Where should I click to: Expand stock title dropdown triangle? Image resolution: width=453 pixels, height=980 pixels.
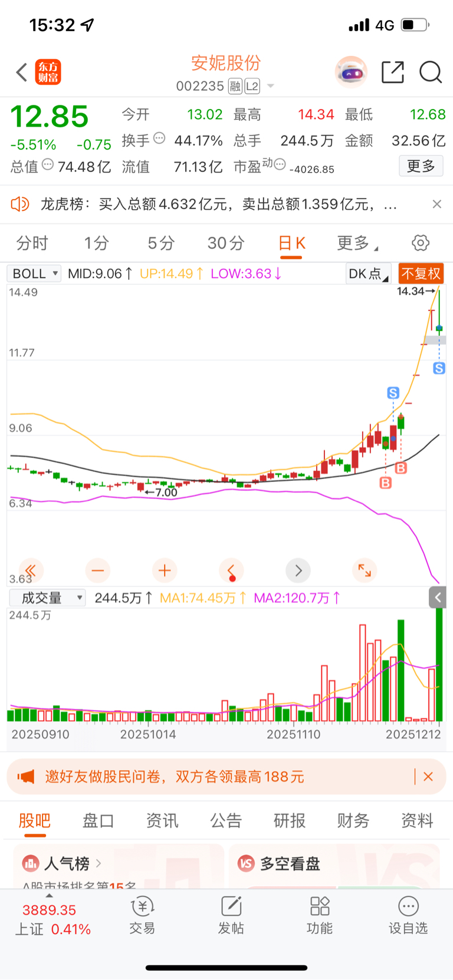click(x=271, y=87)
